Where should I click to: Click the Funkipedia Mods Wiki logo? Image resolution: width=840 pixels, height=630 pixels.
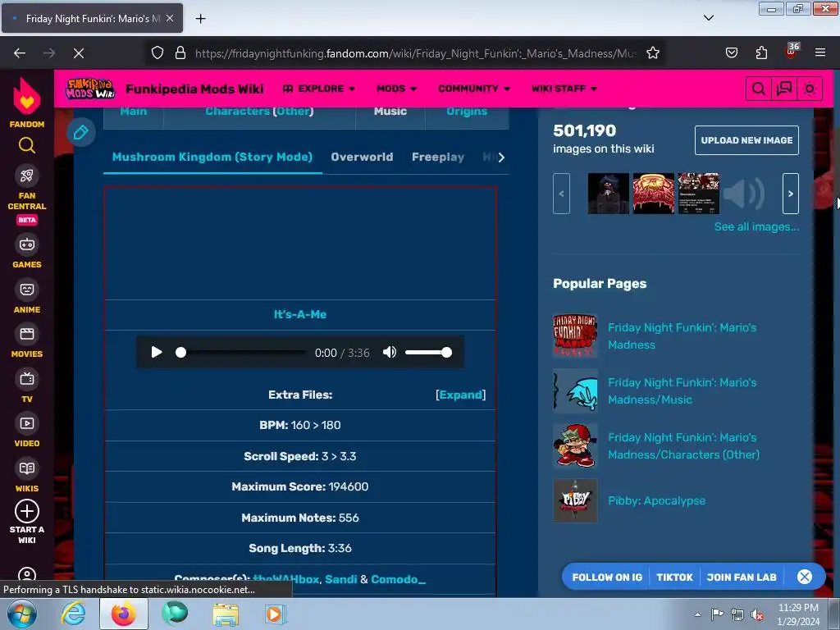click(x=90, y=89)
